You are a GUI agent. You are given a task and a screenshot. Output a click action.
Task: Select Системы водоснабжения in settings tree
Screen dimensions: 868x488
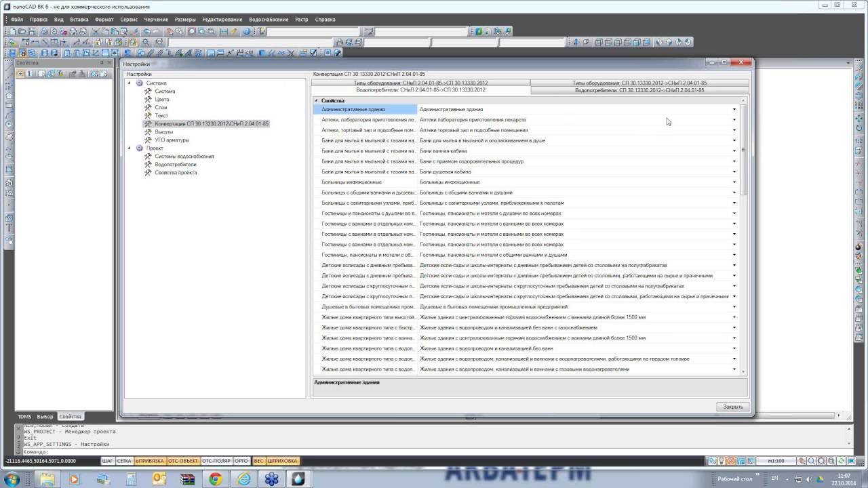(184, 157)
